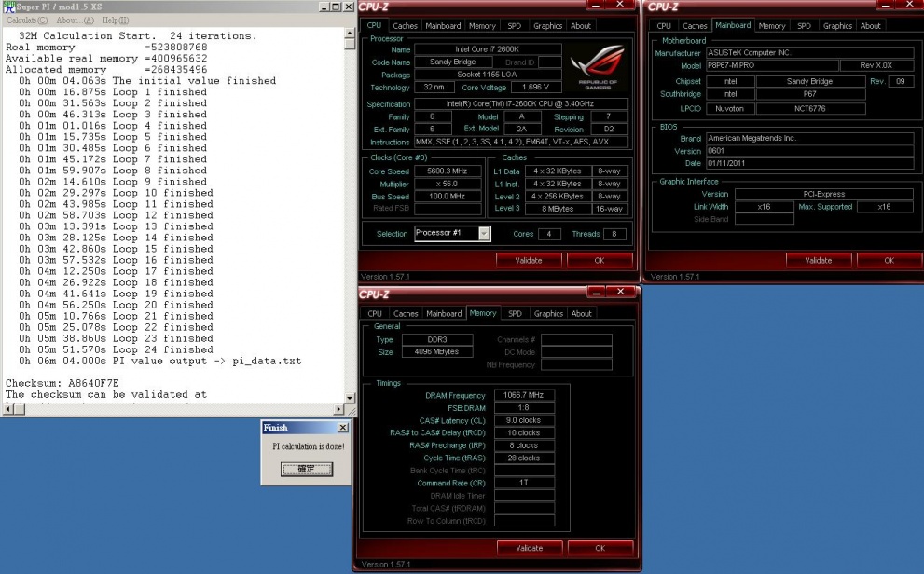Viewport: 924px width, 574px height.
Task: Click the Republic of Gamers logo
Action: pos(598,66)
